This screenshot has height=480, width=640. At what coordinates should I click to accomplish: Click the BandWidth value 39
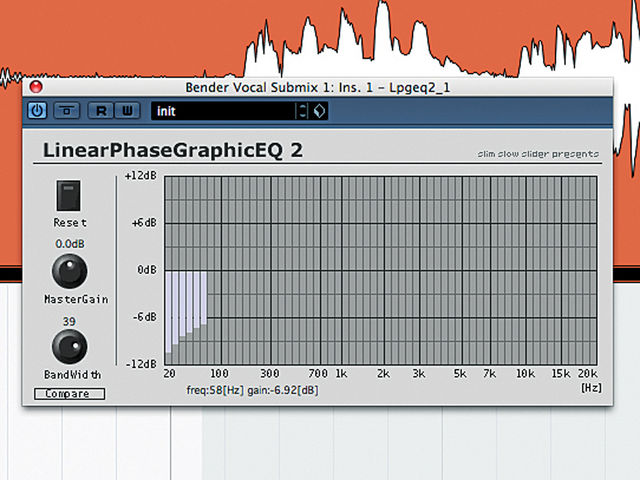coord(69,321)
